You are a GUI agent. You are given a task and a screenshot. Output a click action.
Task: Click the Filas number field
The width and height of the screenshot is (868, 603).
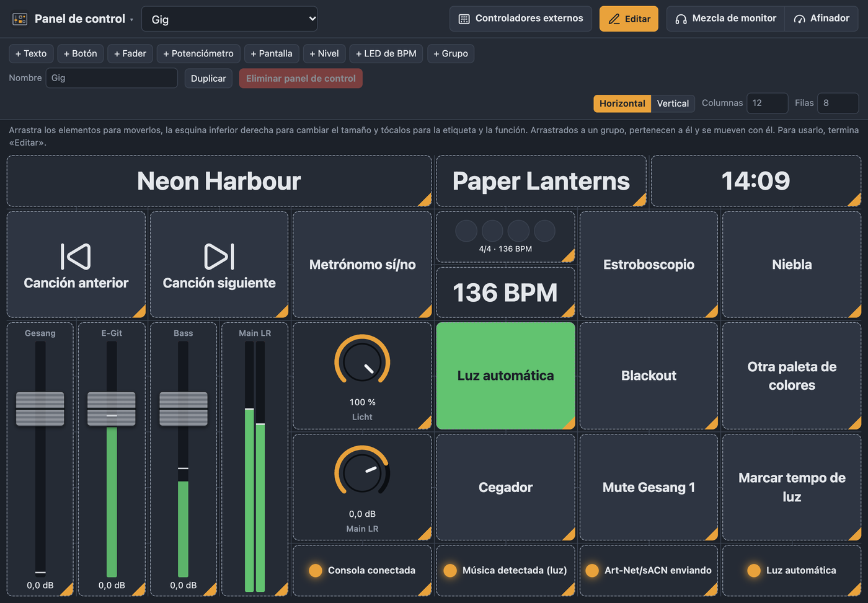(838, 103)
